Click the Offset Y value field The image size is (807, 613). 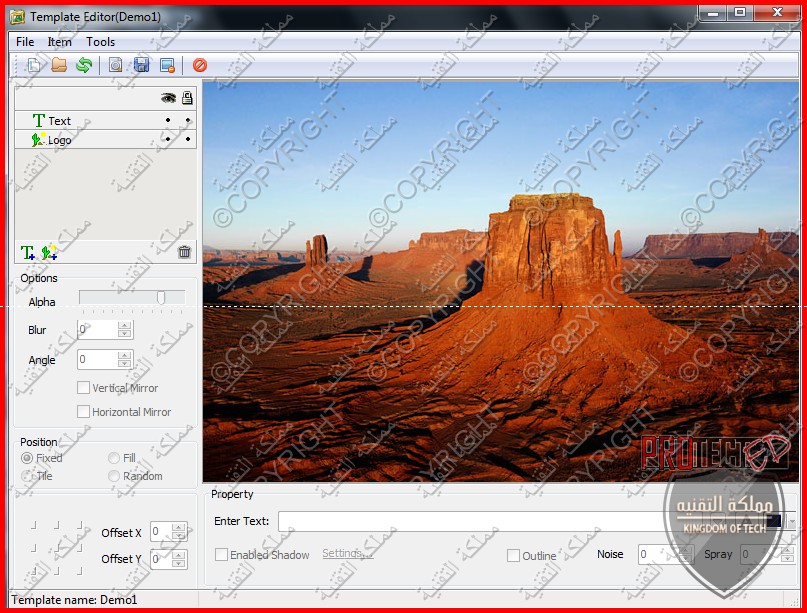[162, 559]
